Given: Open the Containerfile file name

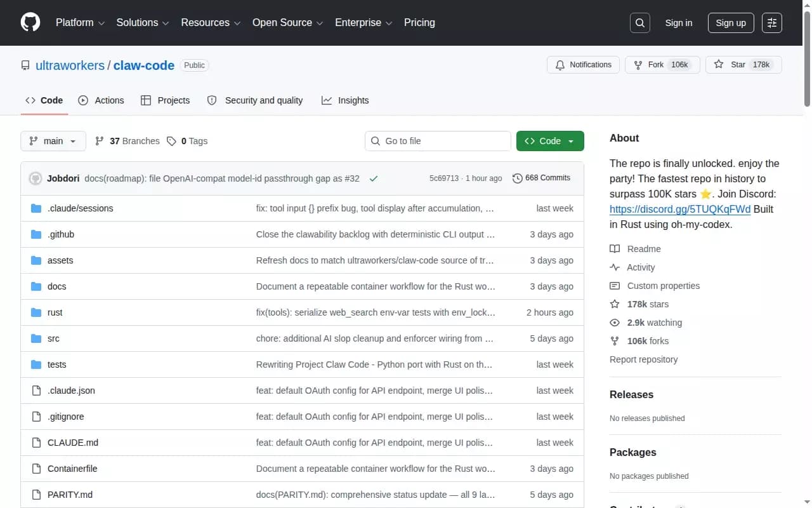Looking at the screenshot, I should tap(72, 469).
